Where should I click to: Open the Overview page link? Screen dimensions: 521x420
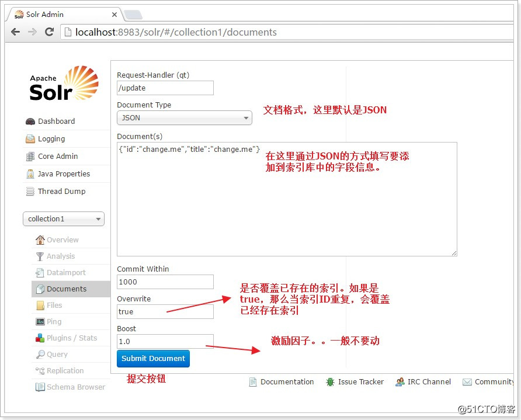pyautogui.click(x=62, y=240)
